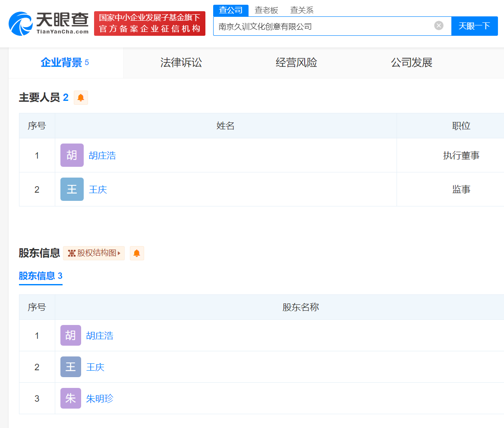Click the bell icon beside 主要人员
Viewport: 504px width, 428px height.
pos(81,98)
